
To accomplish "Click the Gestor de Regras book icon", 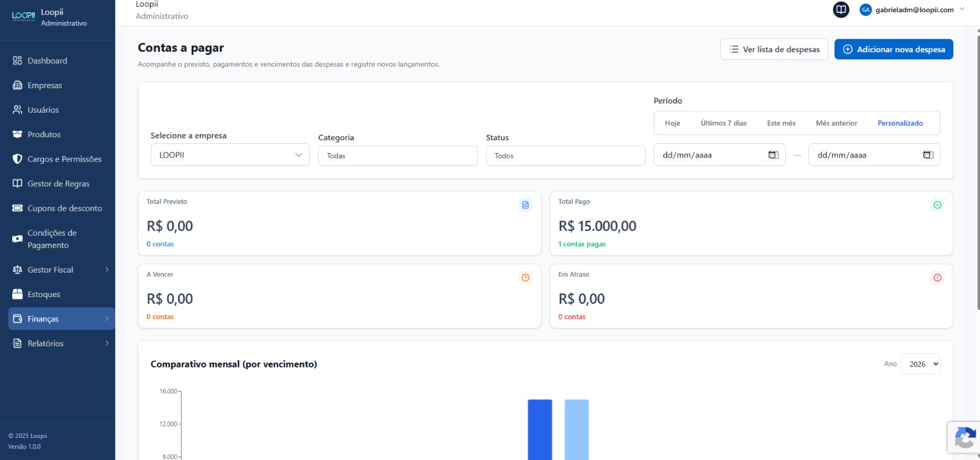I will [x=17, y=183].
